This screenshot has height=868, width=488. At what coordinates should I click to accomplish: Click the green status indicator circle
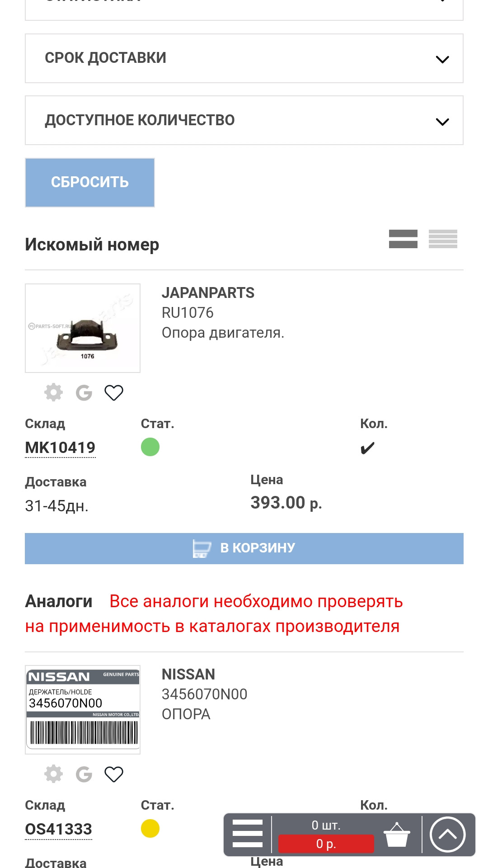(150, 447)
